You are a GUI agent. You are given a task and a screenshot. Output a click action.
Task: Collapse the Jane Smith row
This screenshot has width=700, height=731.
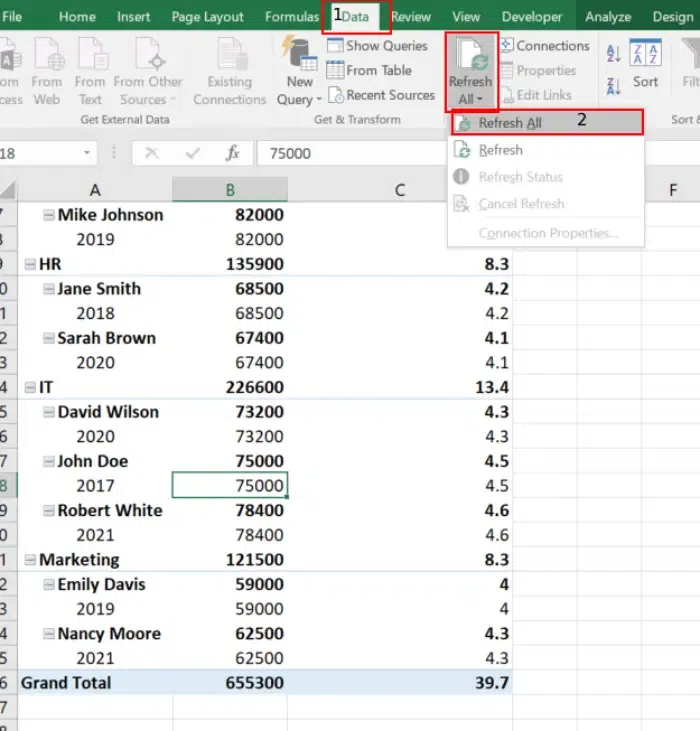click(48, 289)
